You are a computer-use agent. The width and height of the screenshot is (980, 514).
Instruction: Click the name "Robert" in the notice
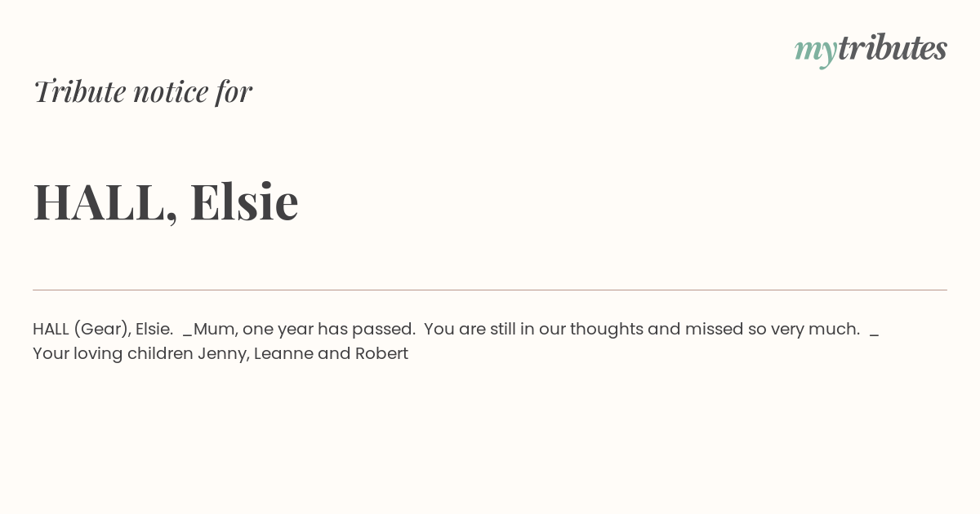(x=381, y=353)
